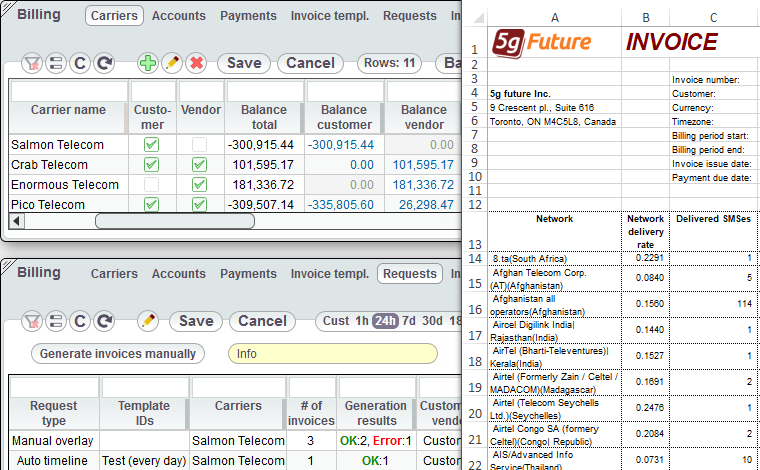Click red X delete carrier icon

196,63
